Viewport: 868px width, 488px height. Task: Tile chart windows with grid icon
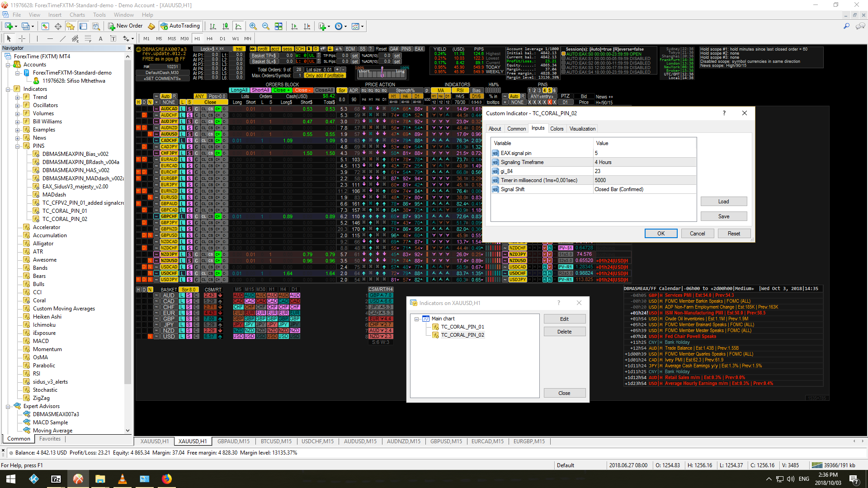click(278, 26)
